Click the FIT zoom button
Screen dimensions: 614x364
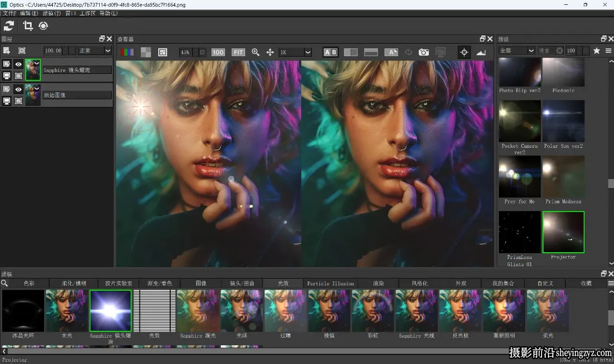238,52
